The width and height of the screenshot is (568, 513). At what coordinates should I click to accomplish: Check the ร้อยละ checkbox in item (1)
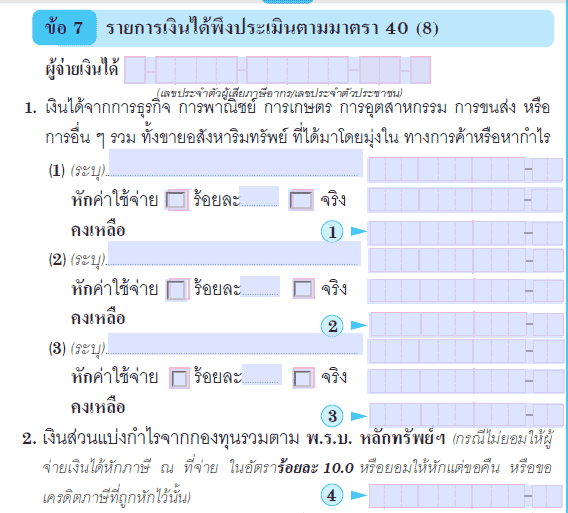click(177, 200)
